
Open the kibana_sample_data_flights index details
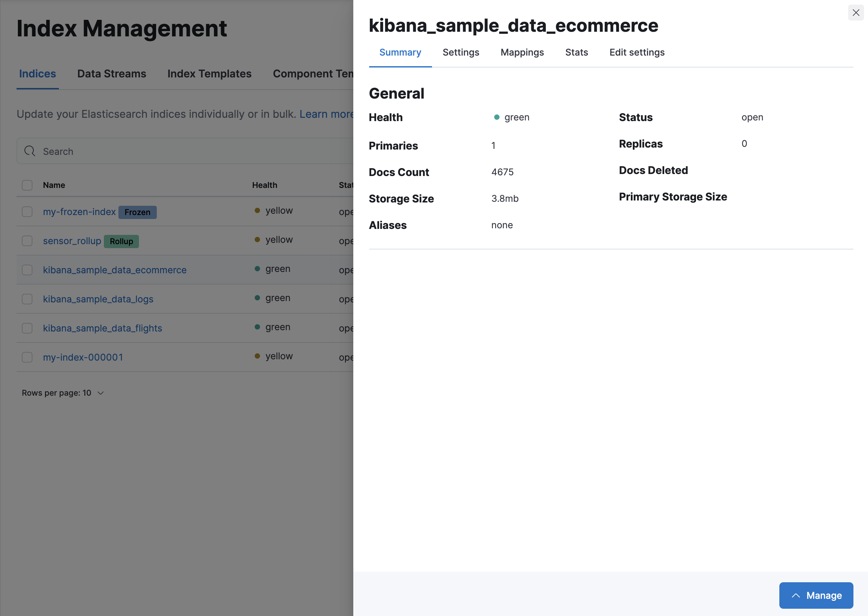coord(103,328)
